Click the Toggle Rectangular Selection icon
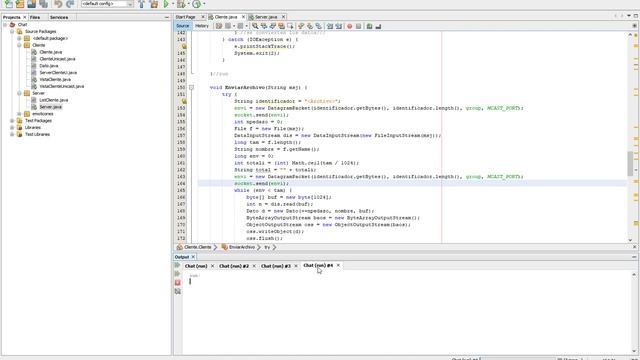 click(290, 26)
